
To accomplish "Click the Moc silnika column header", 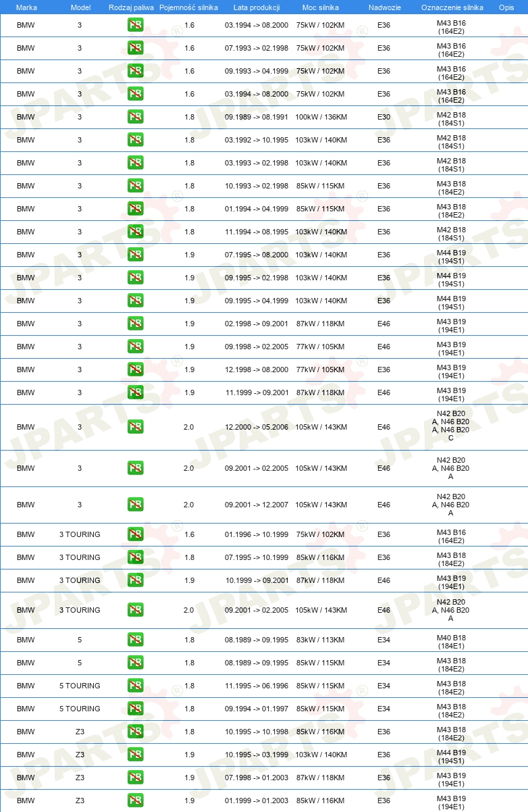I will click(321, 7).
